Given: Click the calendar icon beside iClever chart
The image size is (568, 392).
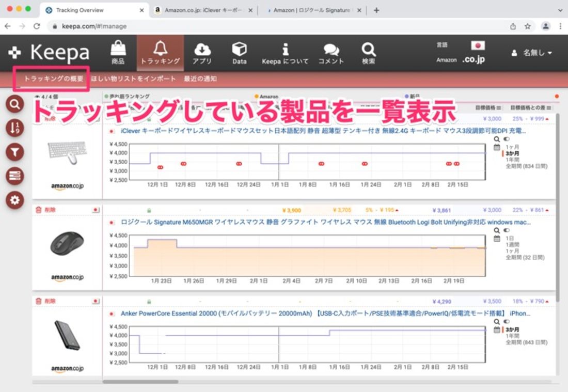Looking at the screenshot, I should pos(497,148).
